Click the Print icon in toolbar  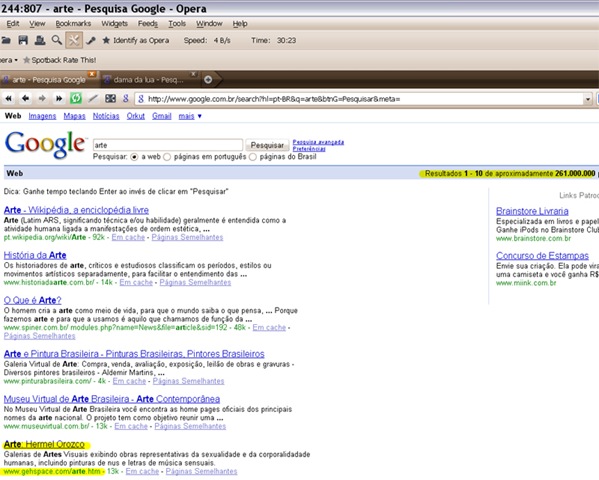(40, 40)
